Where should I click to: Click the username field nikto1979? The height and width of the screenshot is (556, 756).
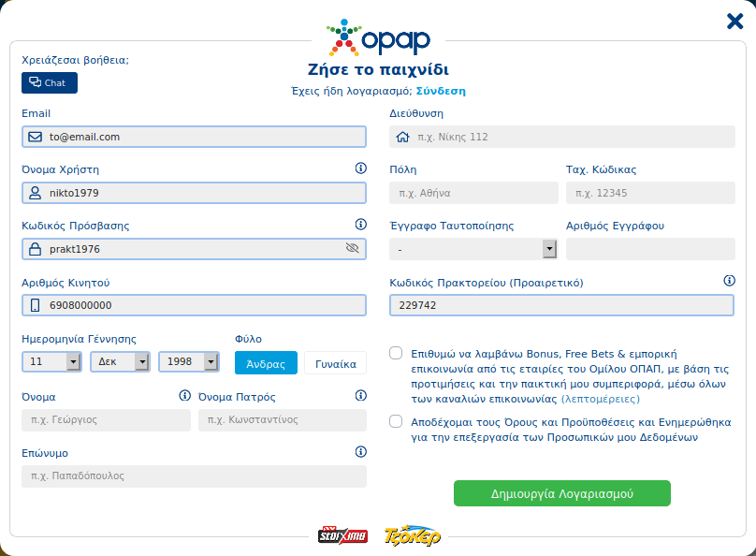[x=194, y=193]
